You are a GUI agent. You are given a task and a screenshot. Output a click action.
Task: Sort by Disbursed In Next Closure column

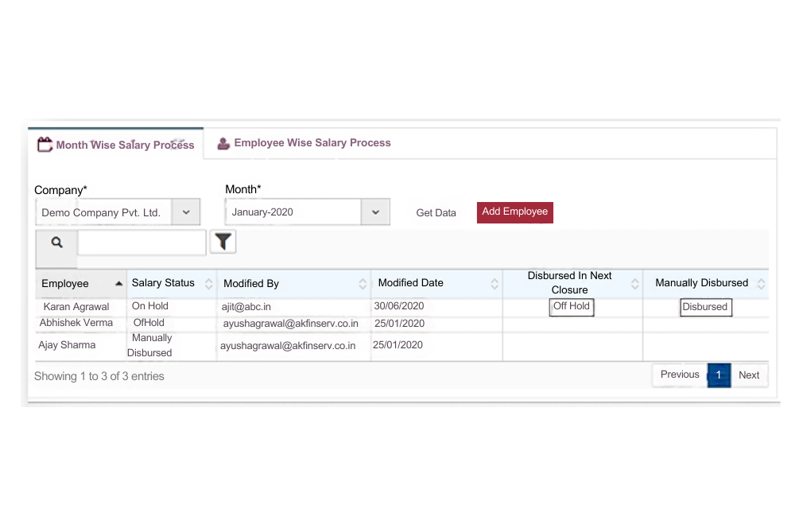pos(634,284)
